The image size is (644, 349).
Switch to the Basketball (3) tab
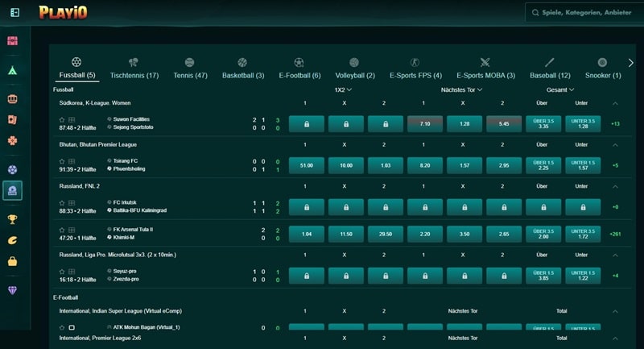[x=243, y=69]
